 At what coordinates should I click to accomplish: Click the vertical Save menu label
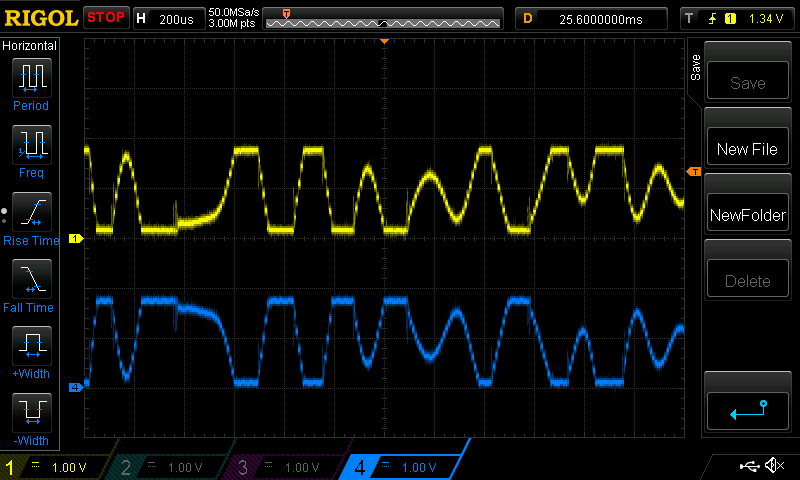(695, 68)
